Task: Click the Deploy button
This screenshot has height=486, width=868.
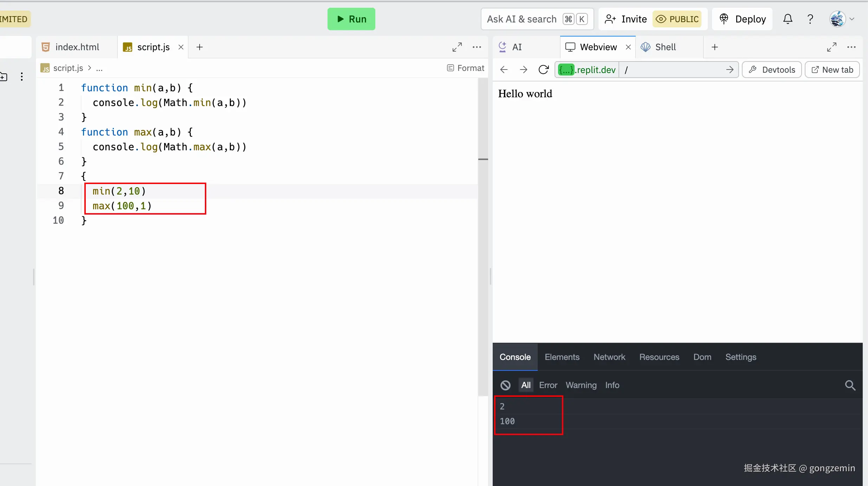Action: [x=743, y=19]
